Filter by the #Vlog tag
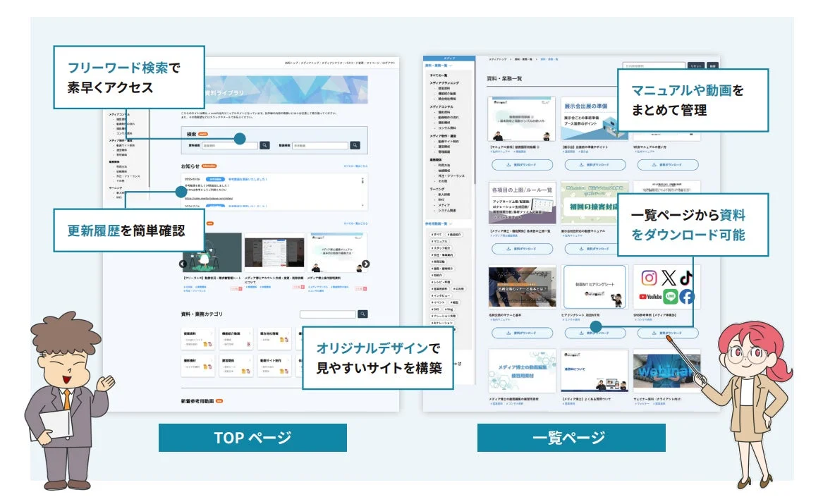 (449, 309)
